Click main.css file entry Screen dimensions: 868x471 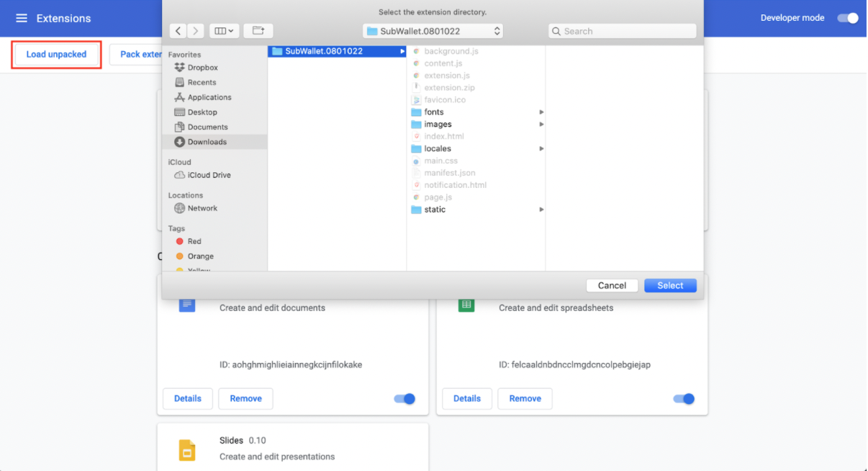[x=440, y=161]
